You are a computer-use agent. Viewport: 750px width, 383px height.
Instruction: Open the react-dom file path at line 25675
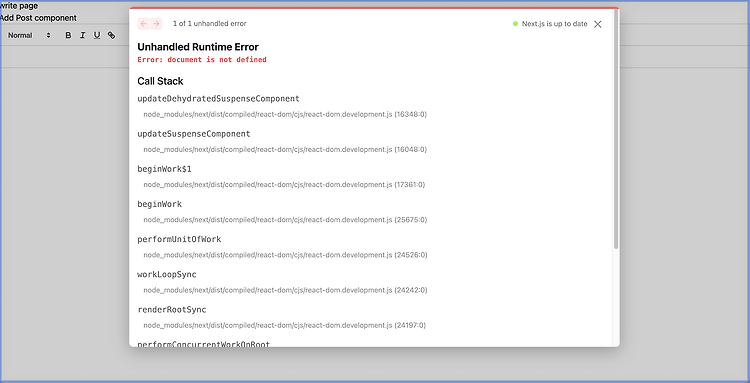pyautogui.click(x=285, y=220)
